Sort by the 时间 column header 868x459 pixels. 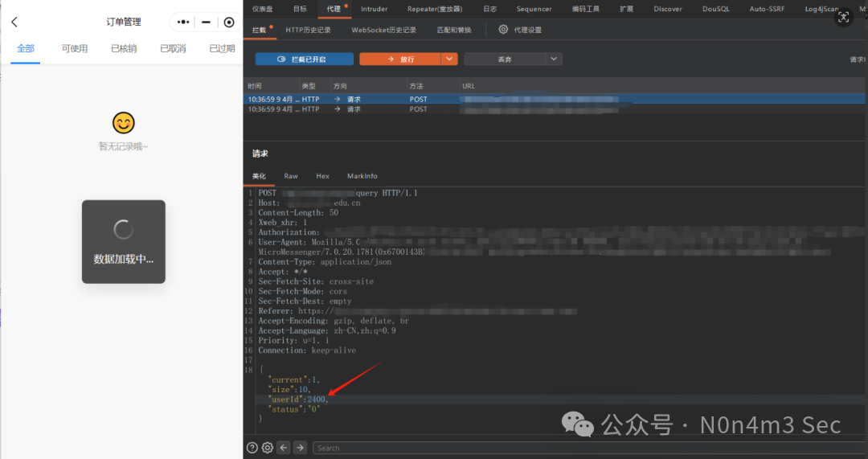[255, 86]
